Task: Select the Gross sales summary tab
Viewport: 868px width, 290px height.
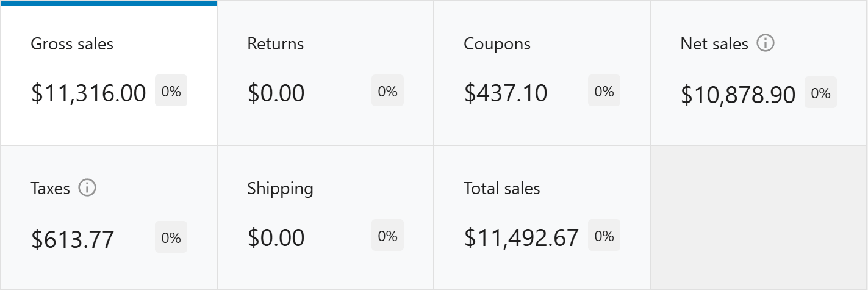Action: click(x=109, y=73)
